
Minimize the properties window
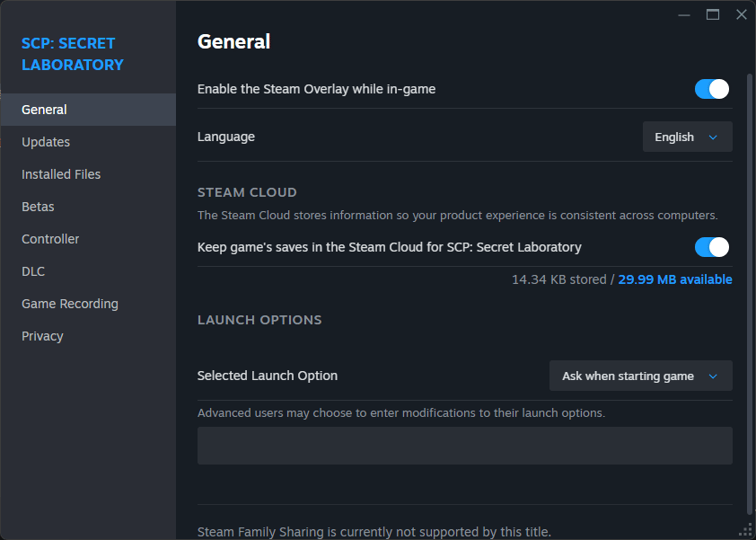[683, 15]
